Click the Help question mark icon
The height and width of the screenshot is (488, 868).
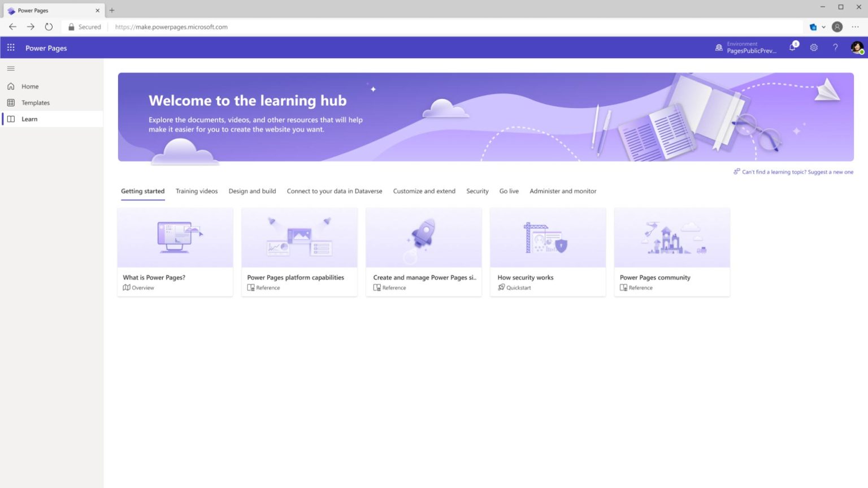click(835, 47)
